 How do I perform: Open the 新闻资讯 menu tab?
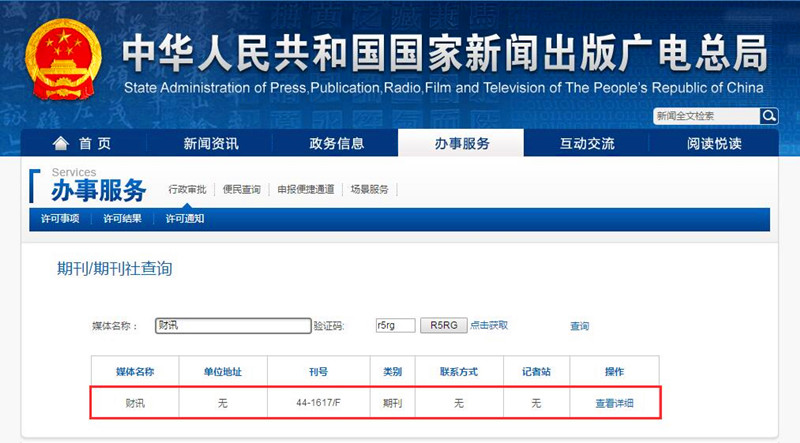tap(211, 143)
